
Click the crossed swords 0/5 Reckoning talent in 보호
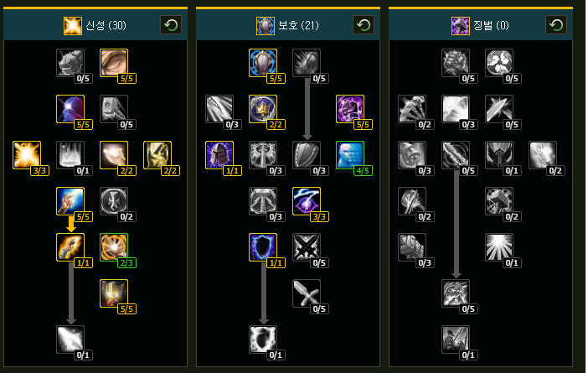[307, 247]
